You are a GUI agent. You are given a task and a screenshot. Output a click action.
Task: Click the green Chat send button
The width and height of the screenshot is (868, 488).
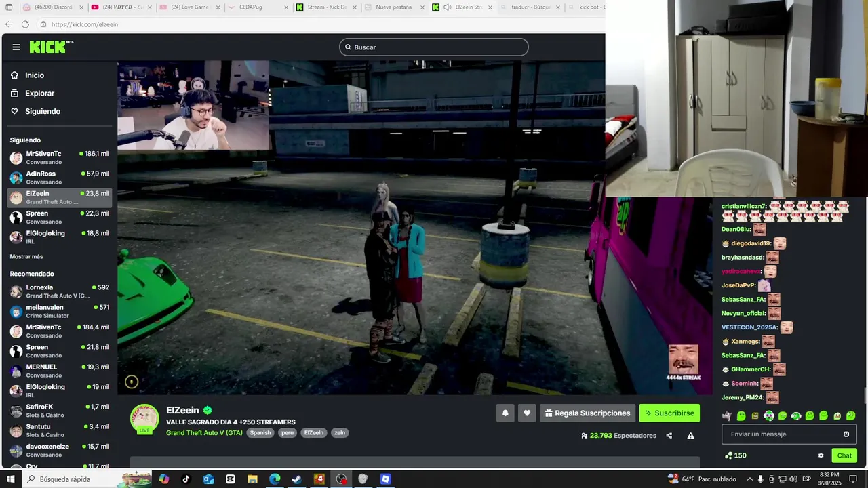844,455
